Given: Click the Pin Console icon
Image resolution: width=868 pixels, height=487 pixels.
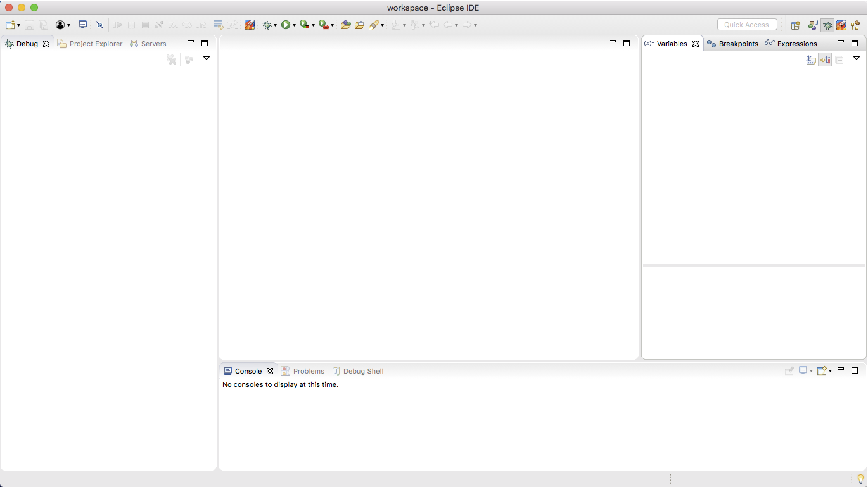Looking at the screenshot, I should click(x=789, y=370).
